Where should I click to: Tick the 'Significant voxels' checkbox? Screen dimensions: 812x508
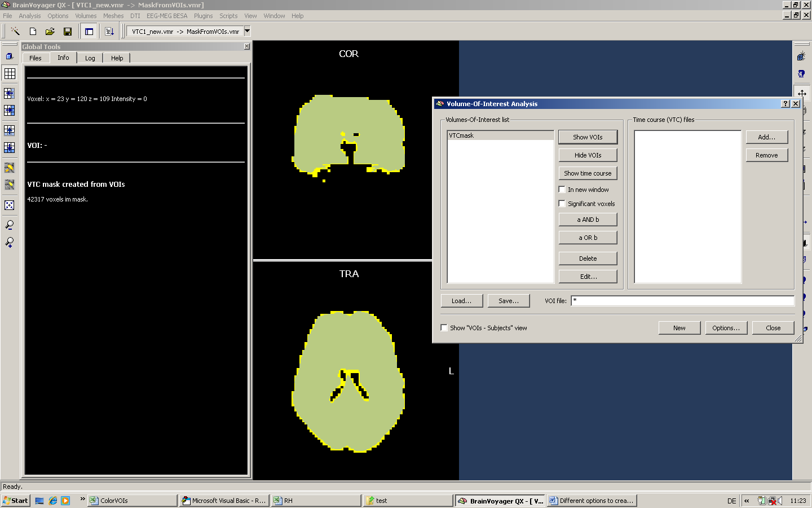[x=562, y=204]
